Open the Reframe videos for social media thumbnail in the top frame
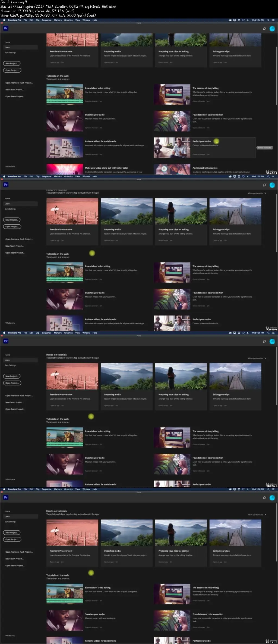 [65, 148]
